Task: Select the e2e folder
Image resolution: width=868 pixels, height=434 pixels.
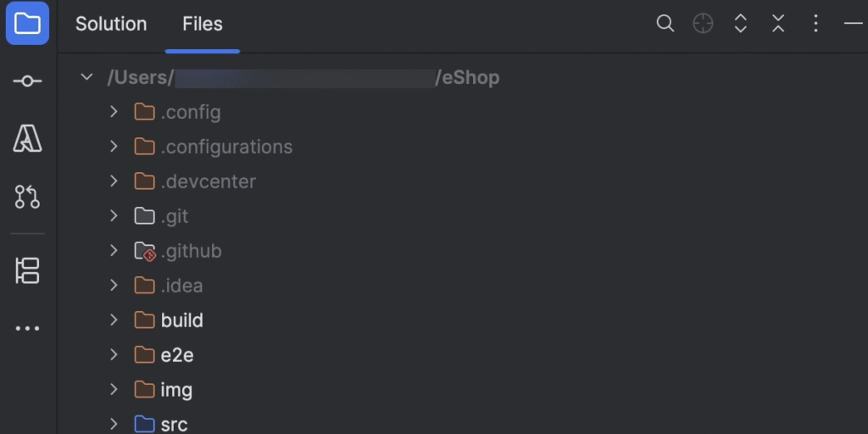Action: (x=176, y=355)
